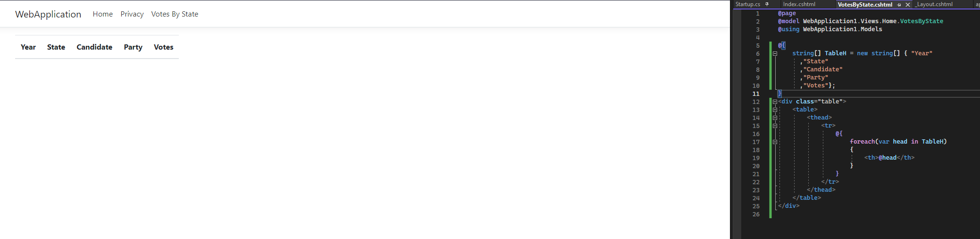This screenshot has width=980, height=239.
Task: Click the WebApplication brand link
Action: point(48,14)
